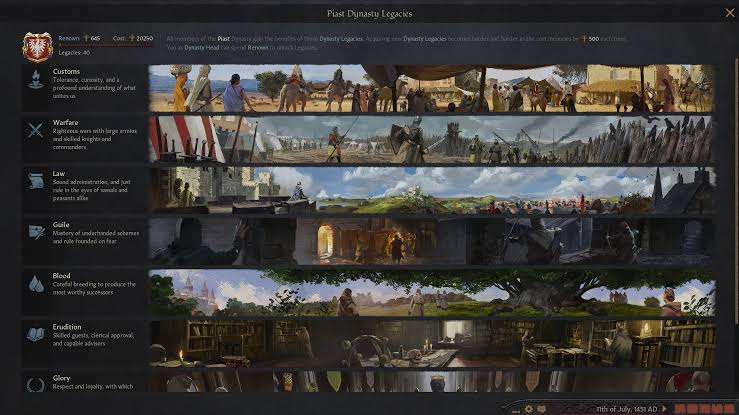Click 'Skilled guests, clerical approval' description

coord(93,339)
